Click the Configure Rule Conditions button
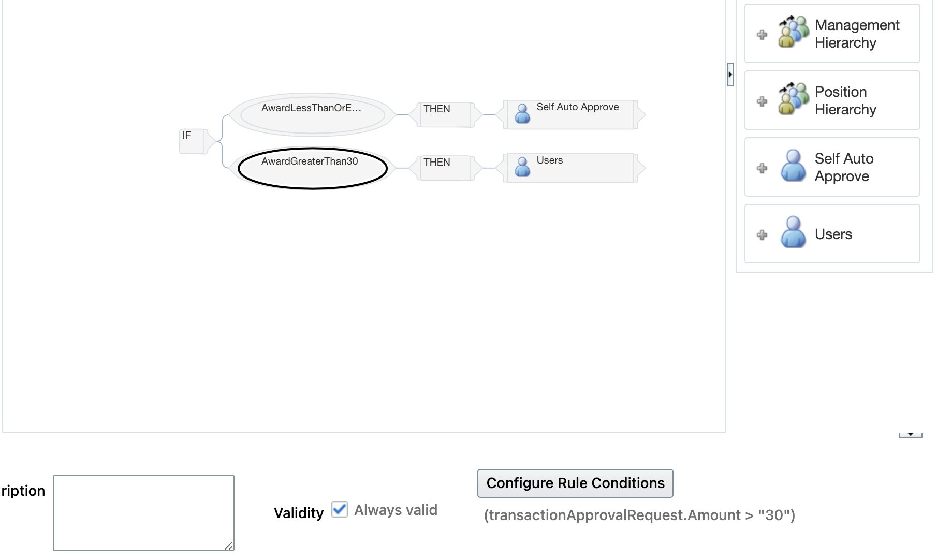 [575, 483]
